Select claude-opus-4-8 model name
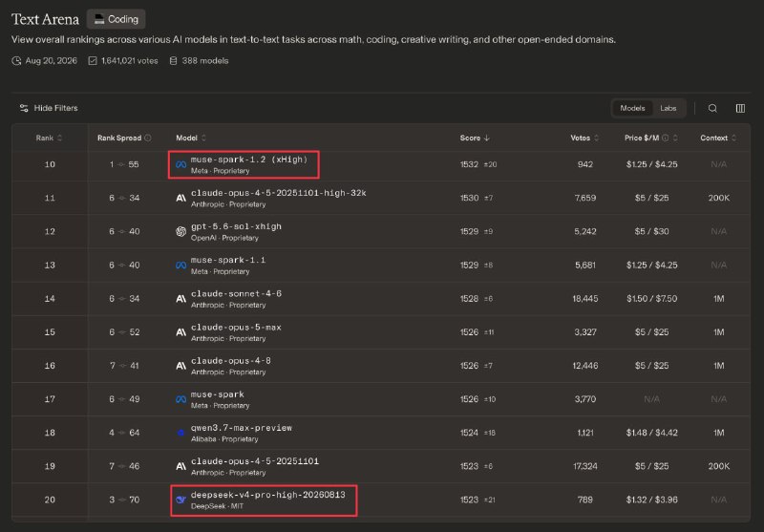Screen dimensions: 764x532 tap(231, 361)
